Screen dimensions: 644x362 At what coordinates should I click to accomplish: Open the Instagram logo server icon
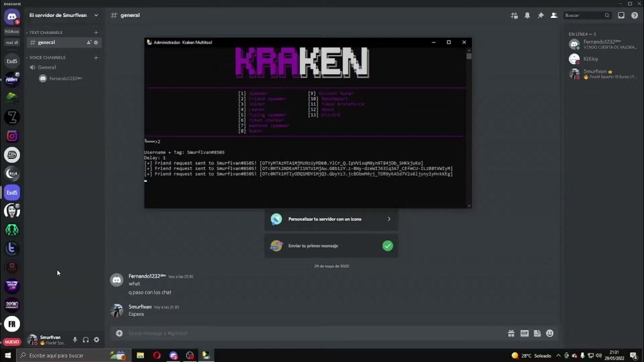12,136
